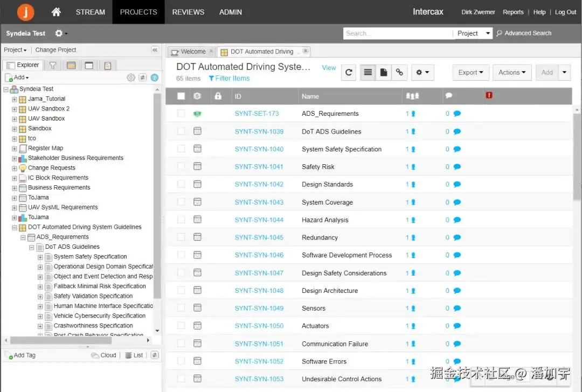Open the Test Plans clipboard tab icon
This screenshot has height=392, width=582.
pyautogui.click(x=108, y=66)
